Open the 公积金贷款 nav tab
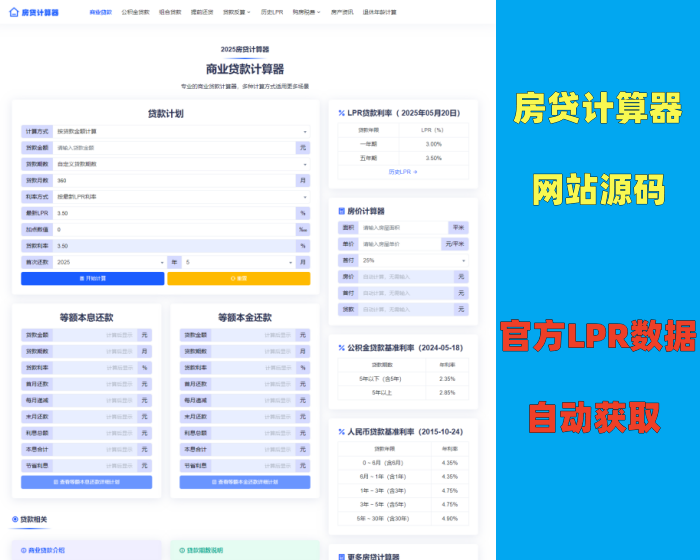 [135, 13]
